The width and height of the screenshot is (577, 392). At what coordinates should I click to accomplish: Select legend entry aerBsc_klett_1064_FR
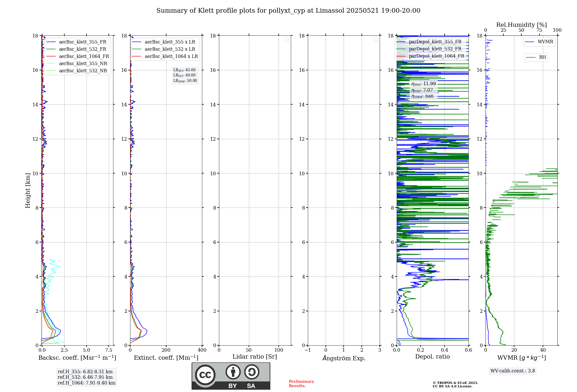click(78, 56)
